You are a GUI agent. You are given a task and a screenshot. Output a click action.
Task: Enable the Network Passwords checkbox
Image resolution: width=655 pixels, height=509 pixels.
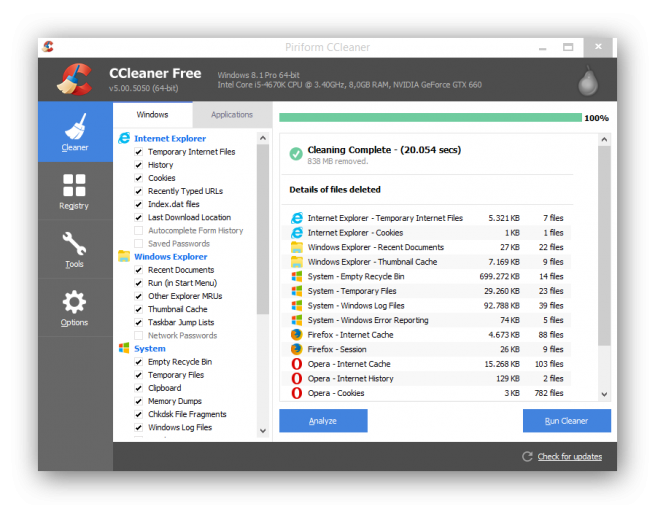(x=139, y=335)
